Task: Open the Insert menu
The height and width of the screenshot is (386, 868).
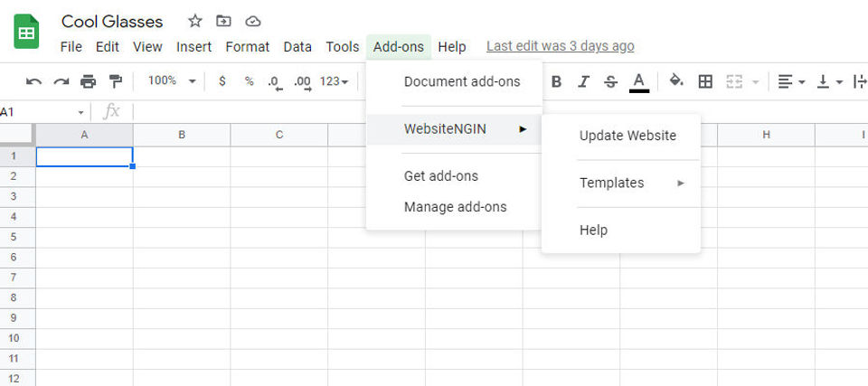Action: 193,47
